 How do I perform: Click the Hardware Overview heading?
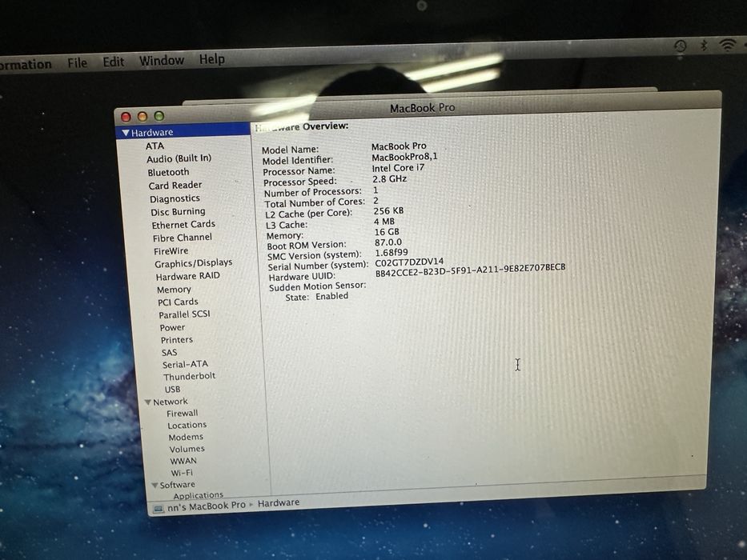(301, 126)
